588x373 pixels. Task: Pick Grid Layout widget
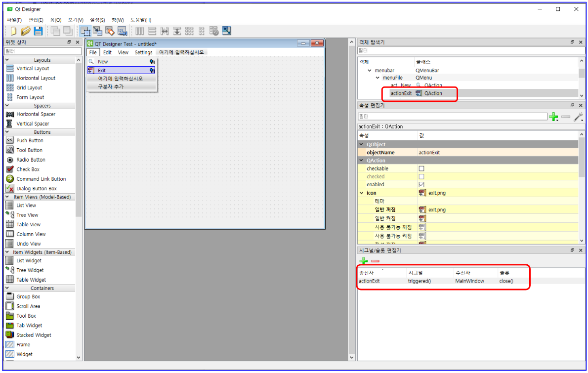pos(29,88)
